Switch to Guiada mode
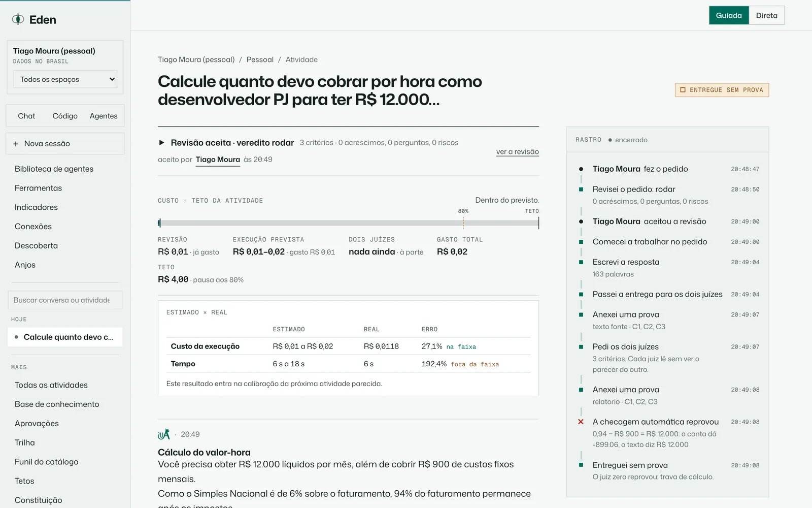Image resolution: width=812 pixels, height=508 pixels. pos(729,15)
